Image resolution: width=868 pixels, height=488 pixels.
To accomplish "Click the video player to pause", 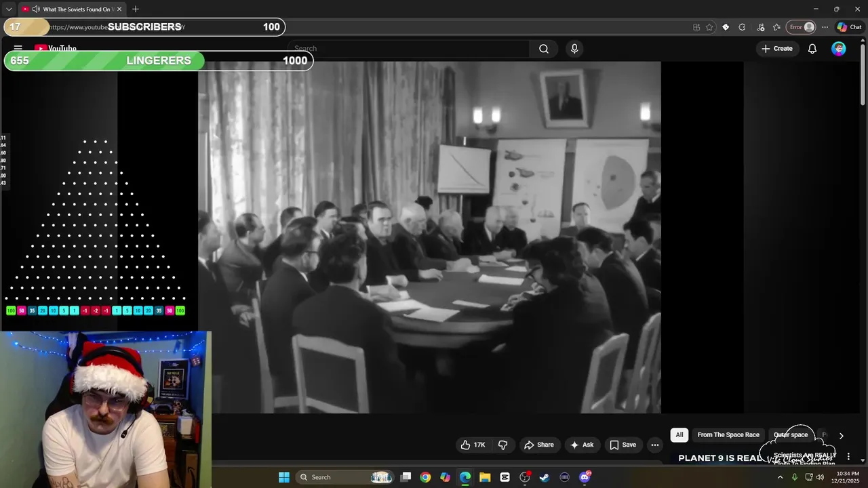I will click(429, 237).
